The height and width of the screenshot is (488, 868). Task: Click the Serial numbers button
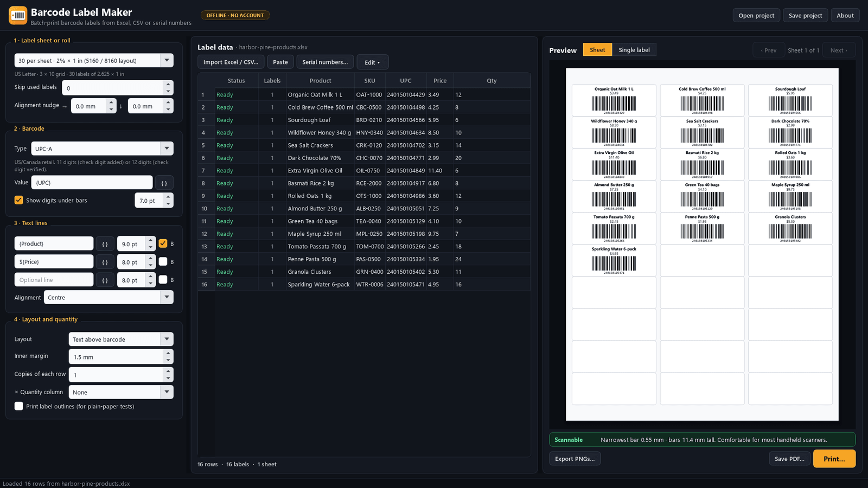[x=325, y=62]
